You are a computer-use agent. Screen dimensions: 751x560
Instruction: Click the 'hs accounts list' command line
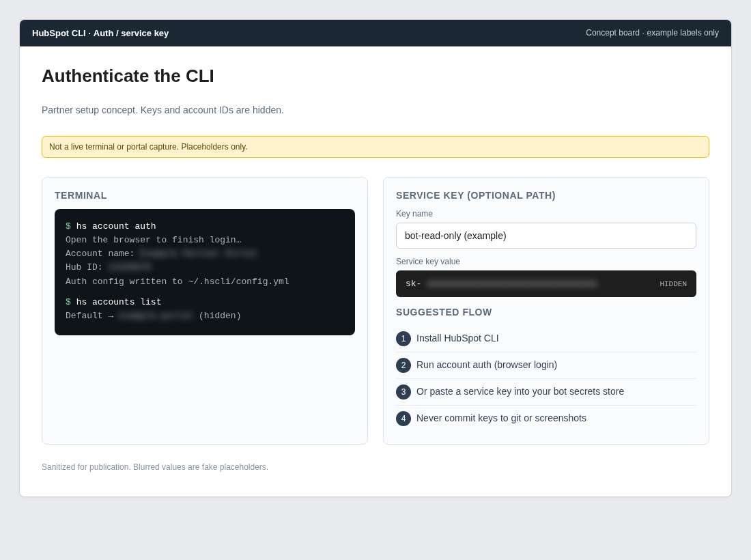coord(113,302)
